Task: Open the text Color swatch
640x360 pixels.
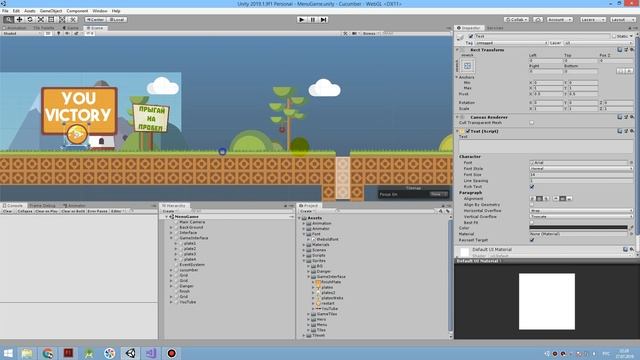Action: click(578, 227)
